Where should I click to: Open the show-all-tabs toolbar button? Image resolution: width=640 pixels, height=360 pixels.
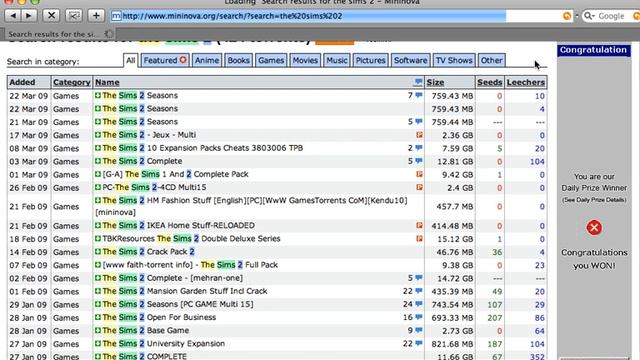74,16
